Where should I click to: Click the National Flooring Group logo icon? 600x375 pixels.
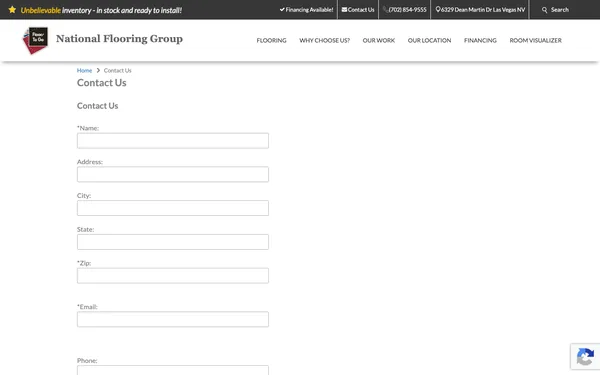(x=36, y=40)
